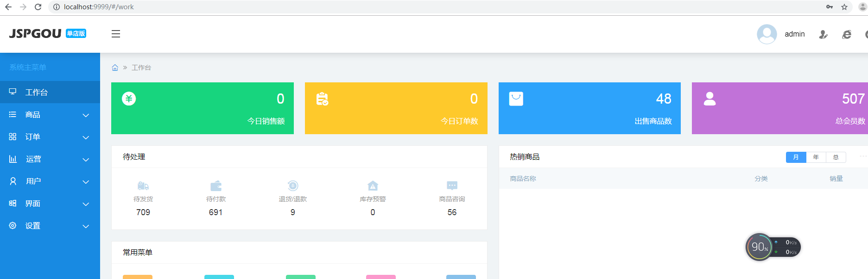Open the 订单 sidebar menu
Viewport: 868px width, 279px height.
[x=50, y=136]
